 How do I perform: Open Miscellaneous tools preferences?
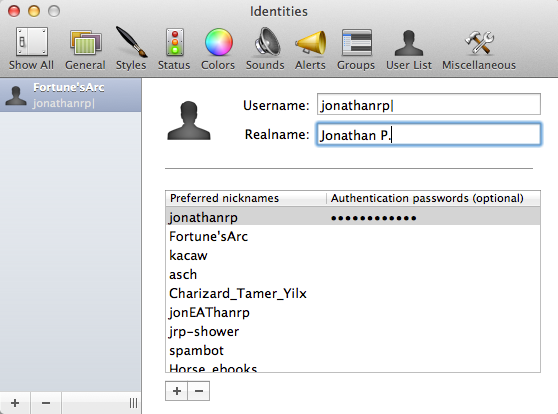[479, 49]
